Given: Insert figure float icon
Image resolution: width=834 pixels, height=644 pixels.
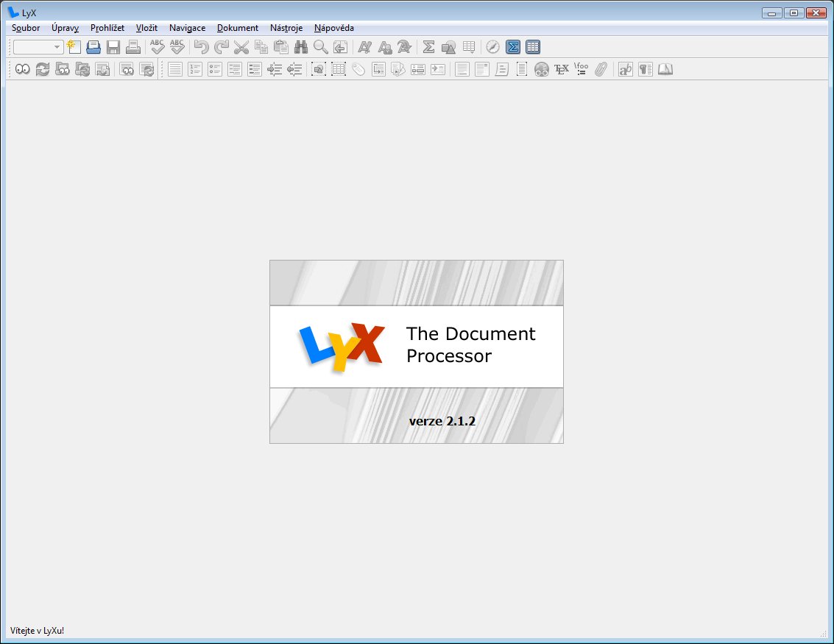Looking at the screenshot, I should 319,69.
